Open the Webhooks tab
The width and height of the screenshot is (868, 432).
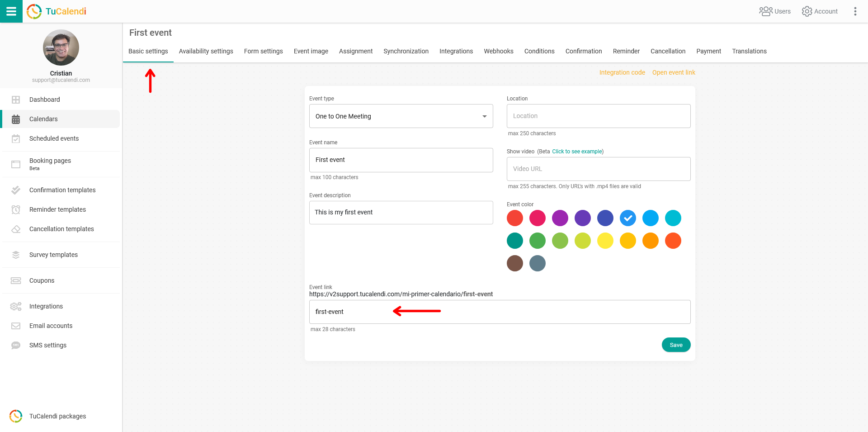(498, 51)
